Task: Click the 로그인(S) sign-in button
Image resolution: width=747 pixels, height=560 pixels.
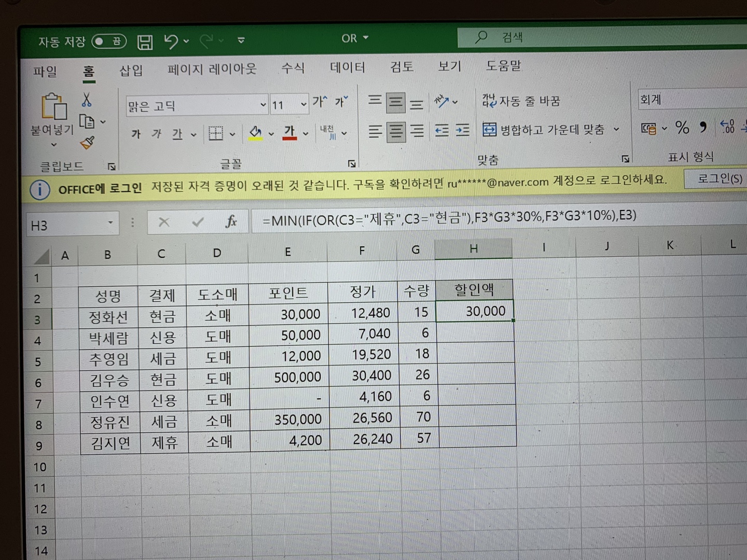Action: tap(719, 179)
